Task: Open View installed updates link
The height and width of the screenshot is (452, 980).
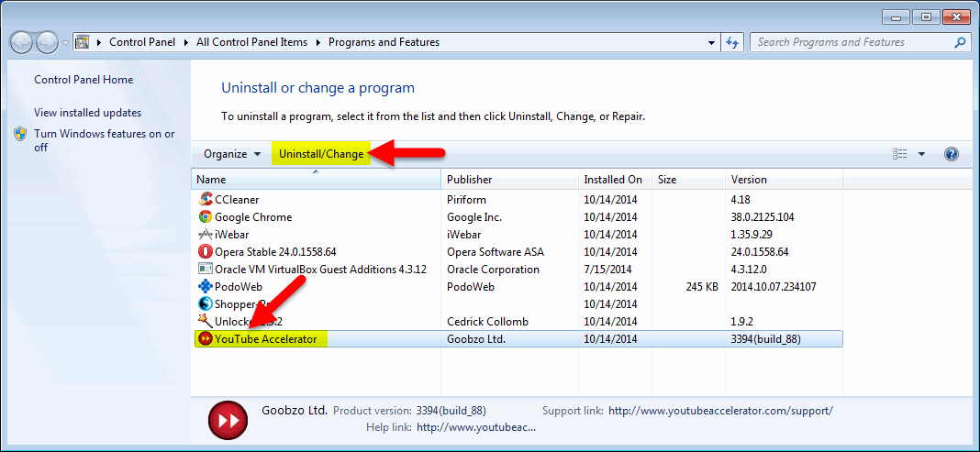Action: (x=87, y=113)
